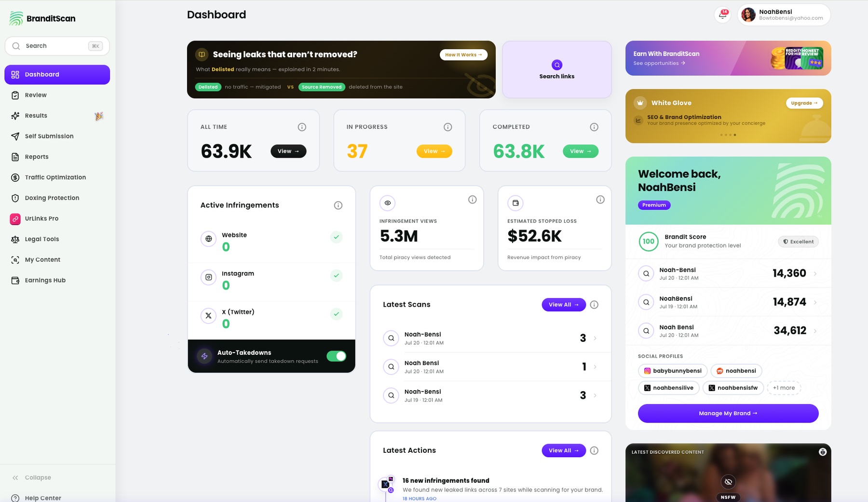The width and height of the screenshot is (868, 502).
Task: Click the icon on Latest Discovered Content corner
Action: pos(823,452)
